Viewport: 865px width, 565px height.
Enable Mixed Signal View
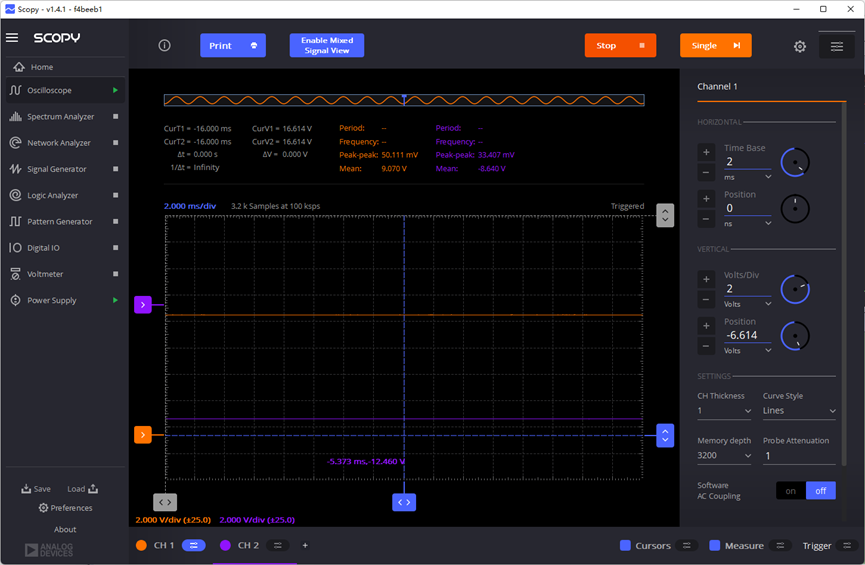pos(327,45)
